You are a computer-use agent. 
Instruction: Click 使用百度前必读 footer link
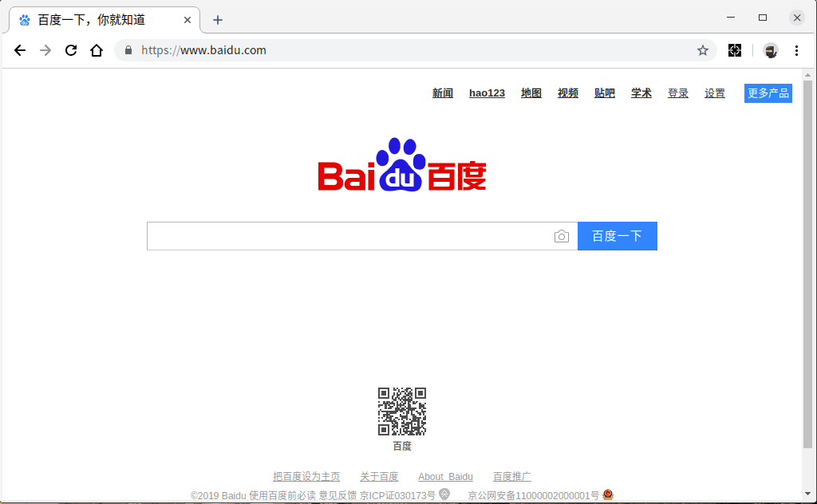point(282,495)
